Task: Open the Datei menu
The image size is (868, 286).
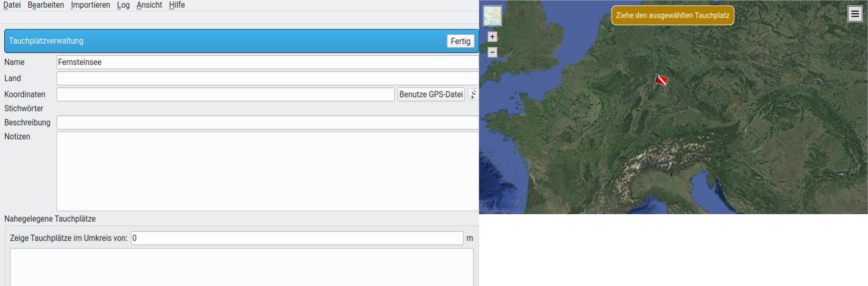Action: click(x=12, y=5)
